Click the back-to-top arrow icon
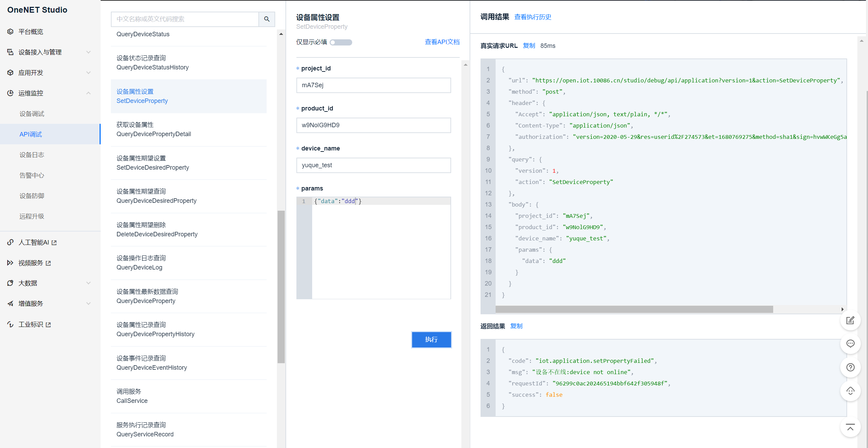 point(850,427)
